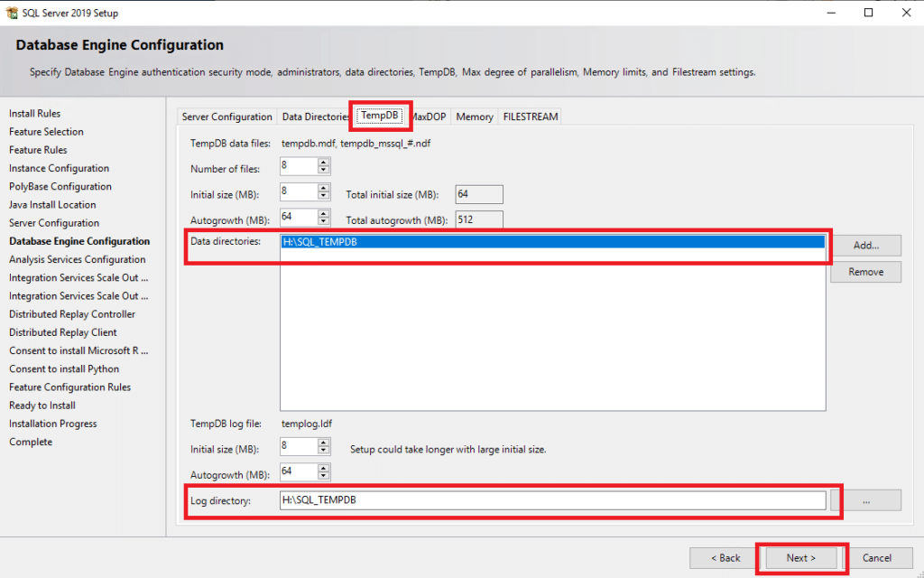Screen dimensions: 924x578
Task: Click Instance Configuration step
Action: (59, 168)
